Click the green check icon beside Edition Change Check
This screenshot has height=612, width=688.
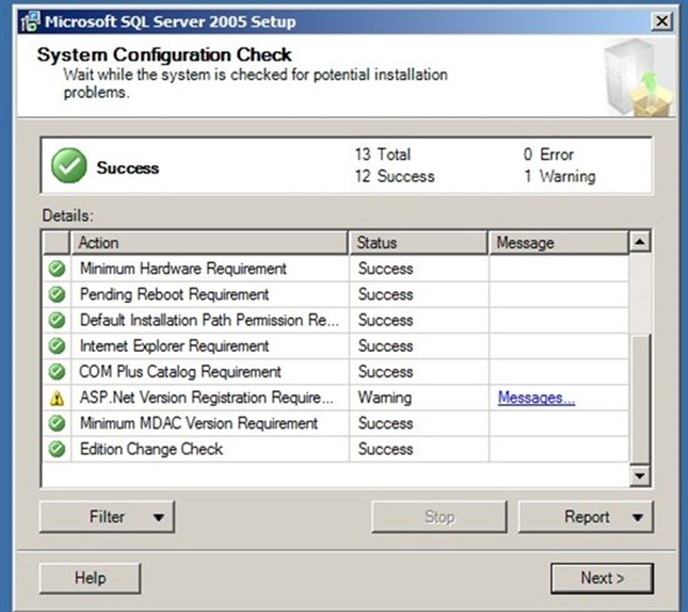click(x=57, y=449)
